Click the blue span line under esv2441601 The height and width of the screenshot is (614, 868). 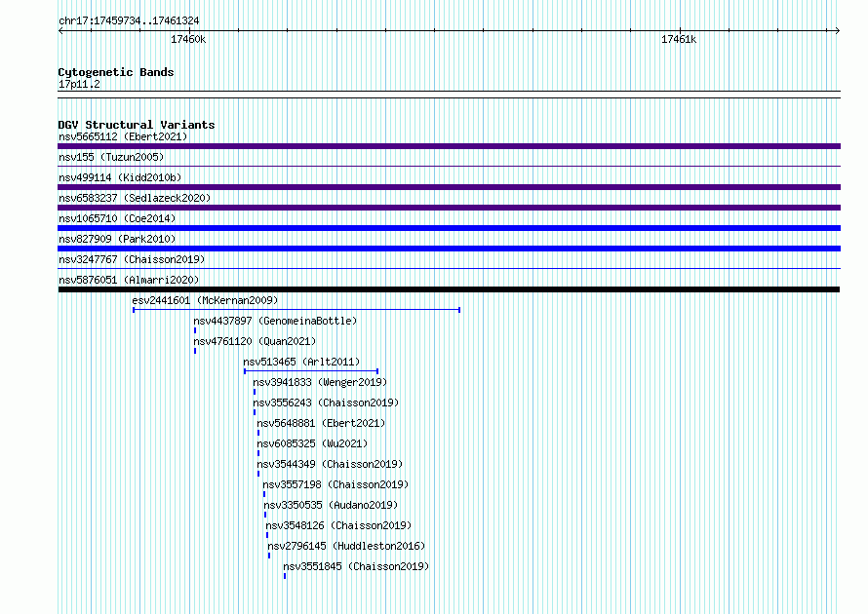[296, 310]
